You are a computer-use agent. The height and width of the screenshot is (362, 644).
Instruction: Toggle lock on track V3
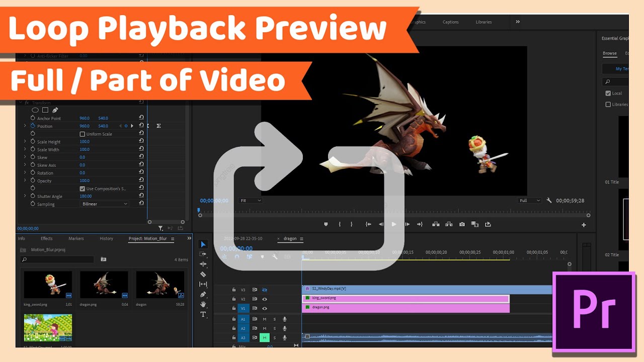[233, 290]
